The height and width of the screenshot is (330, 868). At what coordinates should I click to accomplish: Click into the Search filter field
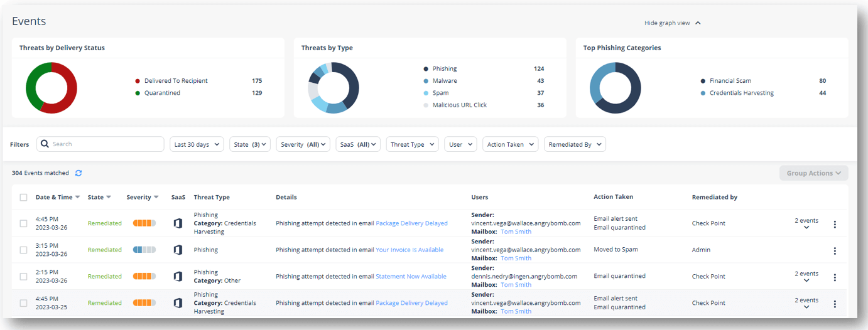click(x=100, y=144)
